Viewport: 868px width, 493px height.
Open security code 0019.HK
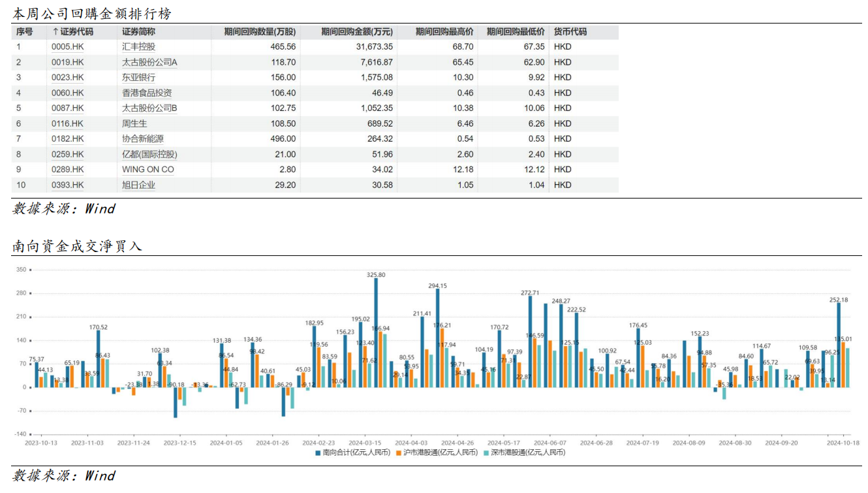[x=68, y=62]
